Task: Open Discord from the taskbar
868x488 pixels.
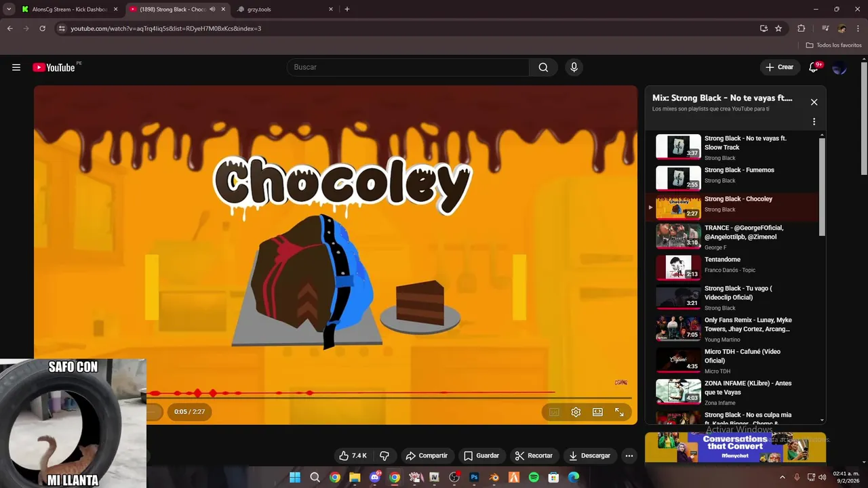Action: (375, 477)
